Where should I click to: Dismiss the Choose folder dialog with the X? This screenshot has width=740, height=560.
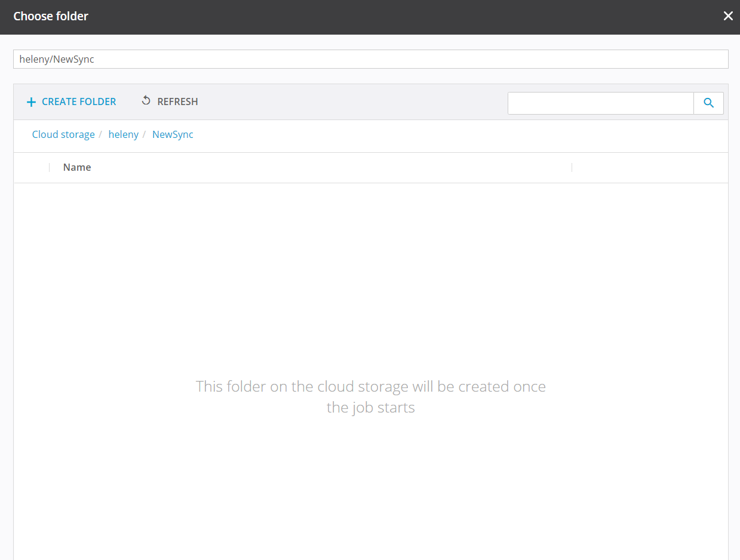728,16
